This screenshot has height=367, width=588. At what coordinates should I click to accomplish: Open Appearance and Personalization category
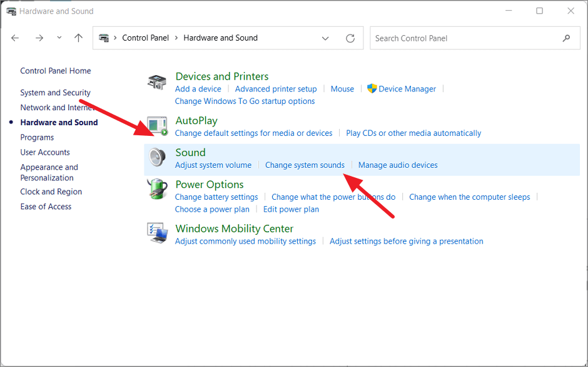(x=49, y=172)
